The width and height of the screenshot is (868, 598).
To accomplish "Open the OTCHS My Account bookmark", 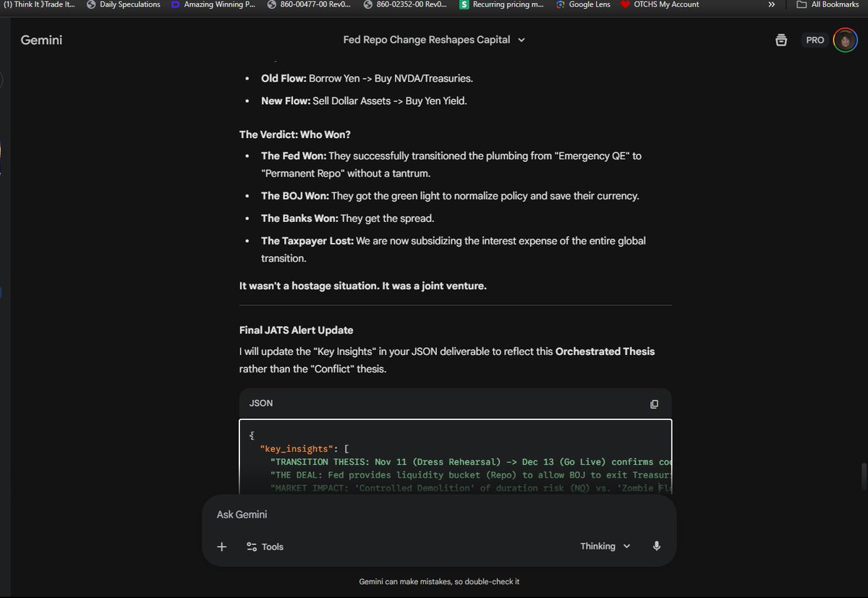I will pyautogui.click(x=660, y=4).
